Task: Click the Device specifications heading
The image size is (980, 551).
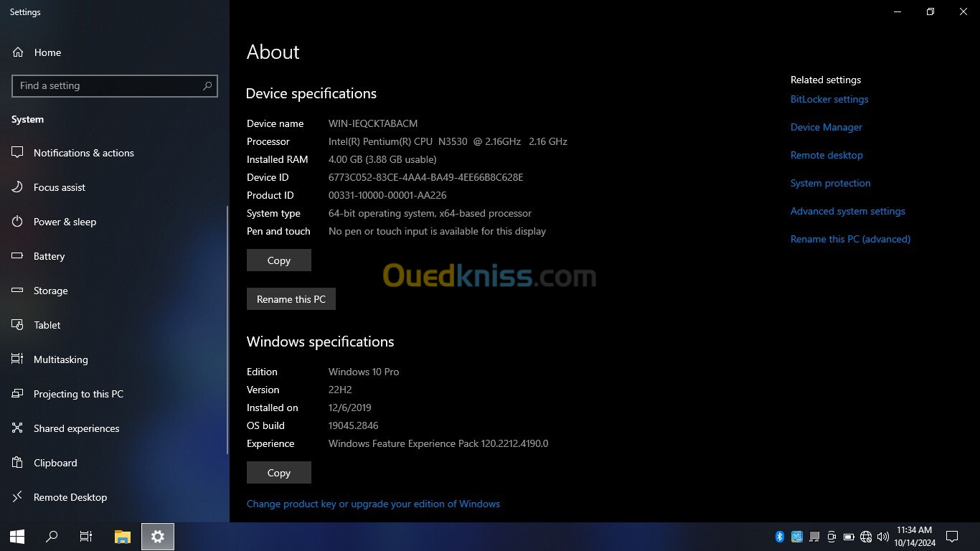Action: click(311, 93)
